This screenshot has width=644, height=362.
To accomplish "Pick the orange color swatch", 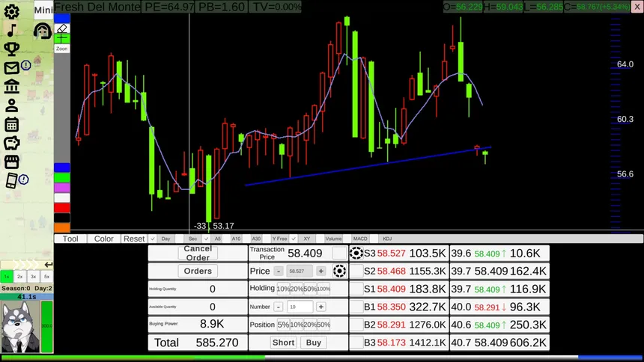I will tap(62, 227).
